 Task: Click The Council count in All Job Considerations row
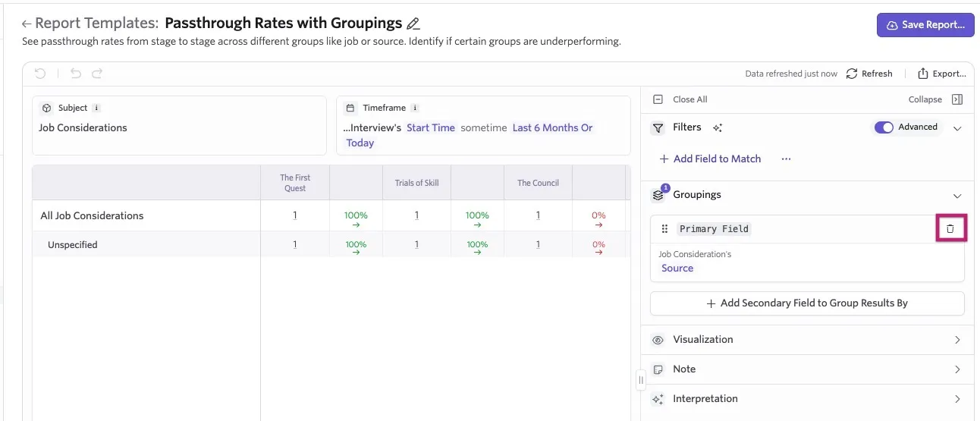tap(538, 215)
